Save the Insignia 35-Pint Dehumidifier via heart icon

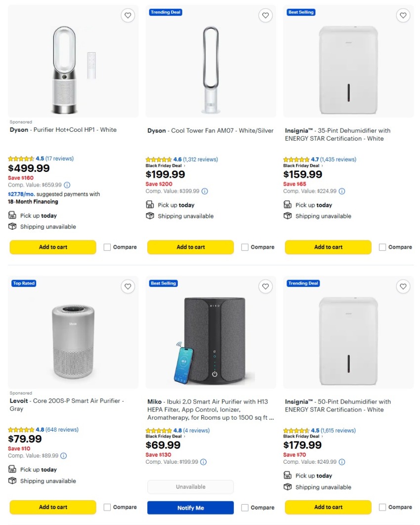point(403,15)
